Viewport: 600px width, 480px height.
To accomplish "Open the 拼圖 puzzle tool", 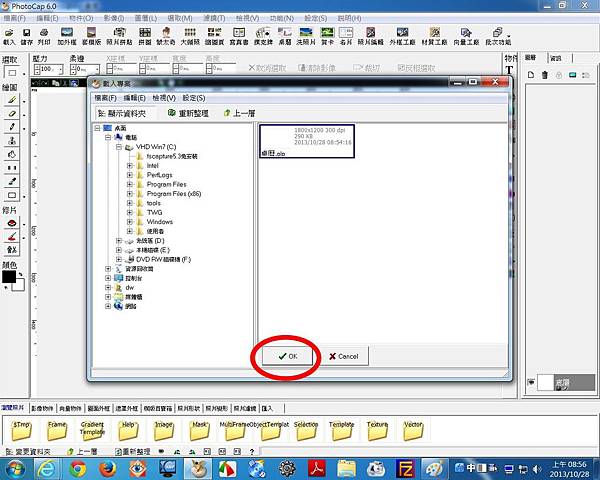I will 145,36.
